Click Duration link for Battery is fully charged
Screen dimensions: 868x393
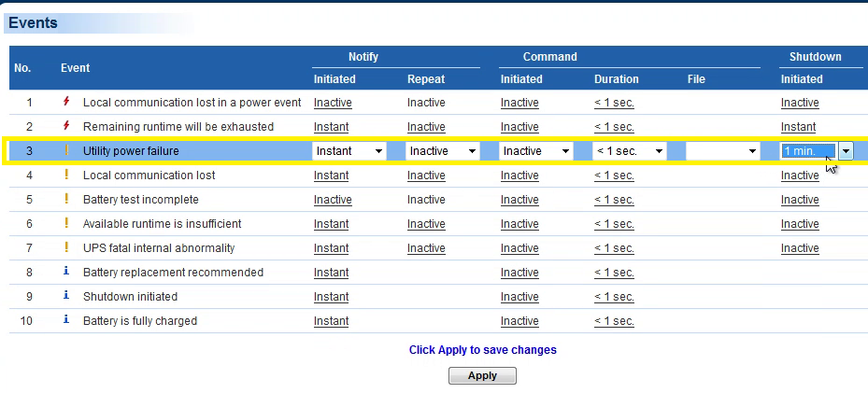pyautogui.click(x=614, y=321)
